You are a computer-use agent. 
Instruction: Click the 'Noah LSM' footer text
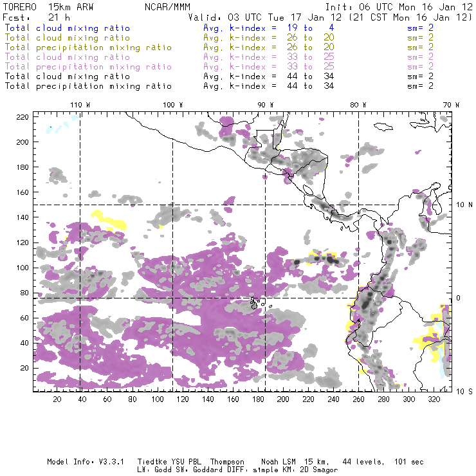click(279, 462)
